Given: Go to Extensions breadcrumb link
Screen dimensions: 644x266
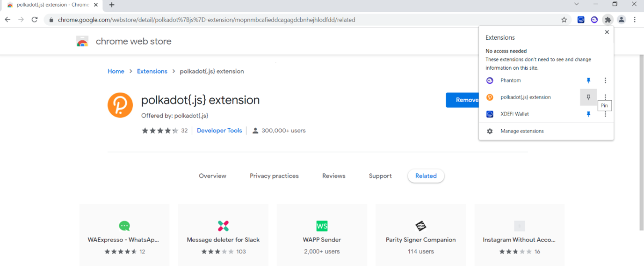Looking at the screenshot, I should (152, 71).
